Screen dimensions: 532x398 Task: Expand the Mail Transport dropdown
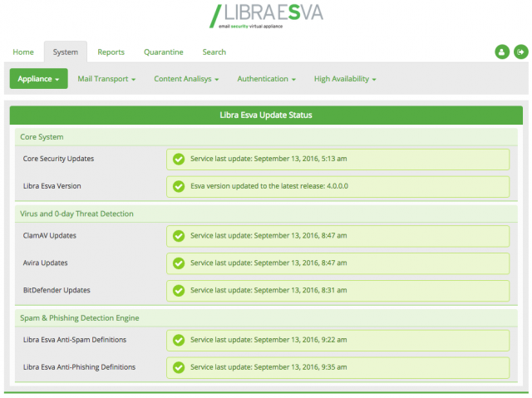(106, 79)
